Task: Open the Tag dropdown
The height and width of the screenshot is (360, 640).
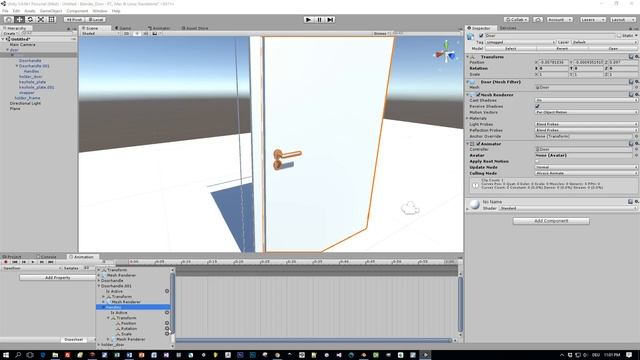Action: tap(520, 42)
